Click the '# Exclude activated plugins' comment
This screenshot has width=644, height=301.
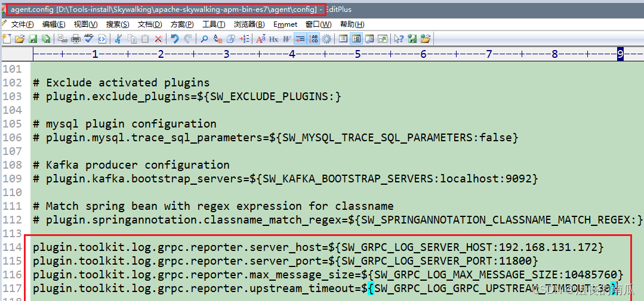[122, 83]
